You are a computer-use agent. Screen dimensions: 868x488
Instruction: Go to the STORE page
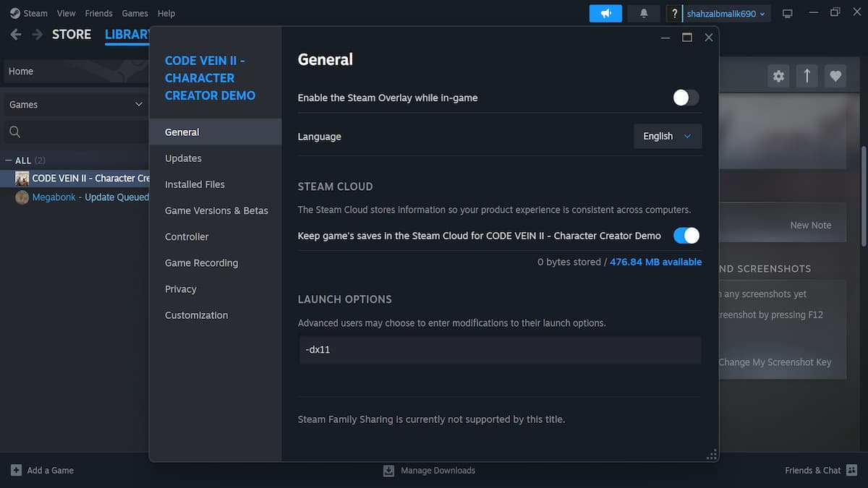point(72,34)
